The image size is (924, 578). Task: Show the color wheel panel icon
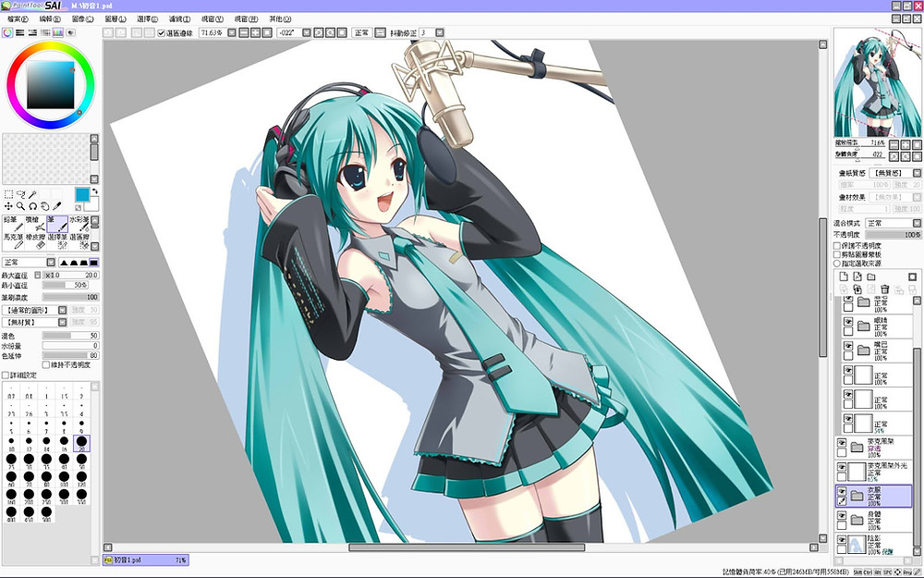click(x=7, y=33)
